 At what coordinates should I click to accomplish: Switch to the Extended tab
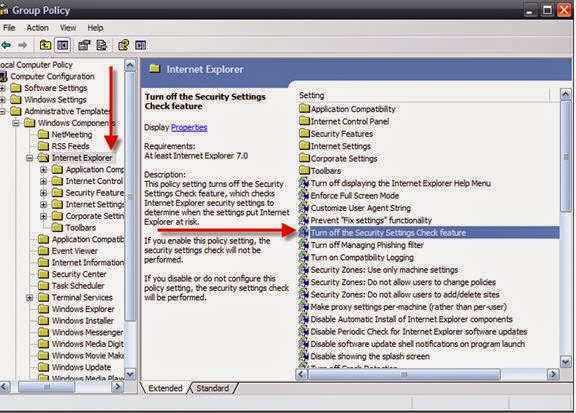pyautogui.click(x=165, y=388)
